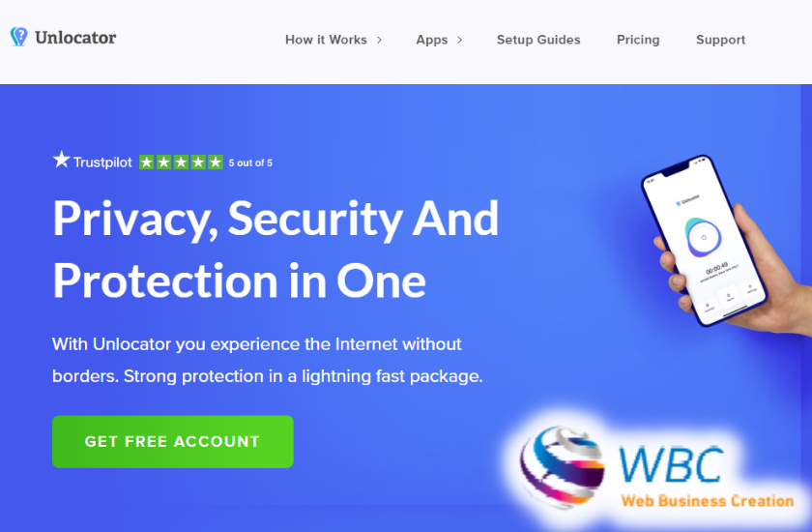Open the How it Works menu
Viewport: 812px width, 532px height.
click(x=326, y=40)
